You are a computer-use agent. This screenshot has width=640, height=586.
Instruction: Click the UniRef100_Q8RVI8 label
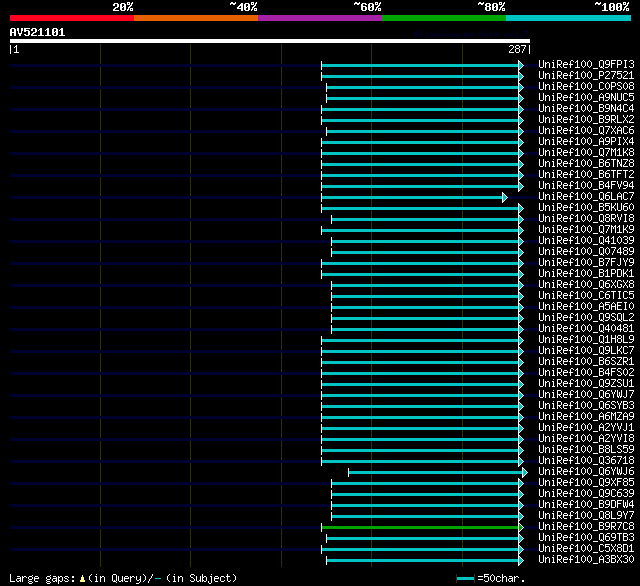pos(586,219)
